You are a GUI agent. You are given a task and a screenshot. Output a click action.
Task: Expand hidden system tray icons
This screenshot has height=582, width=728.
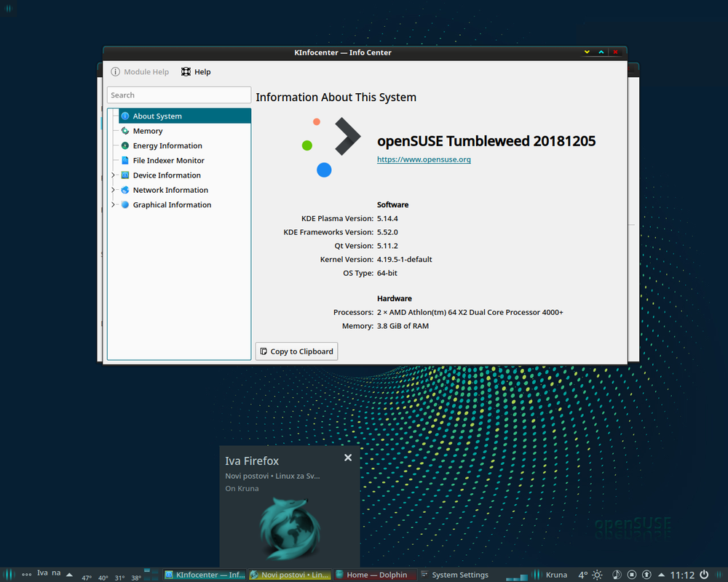coord(661,575)
